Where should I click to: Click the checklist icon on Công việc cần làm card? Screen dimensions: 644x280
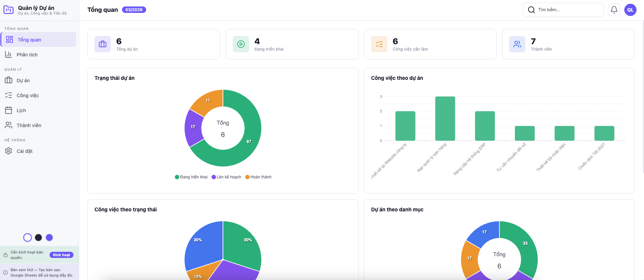(x=379, y=44)
